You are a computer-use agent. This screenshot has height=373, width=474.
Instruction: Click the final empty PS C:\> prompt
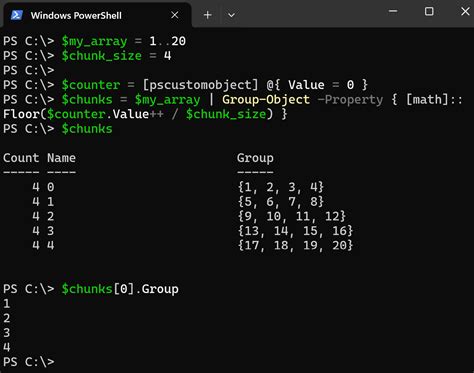tap(29, 362)
